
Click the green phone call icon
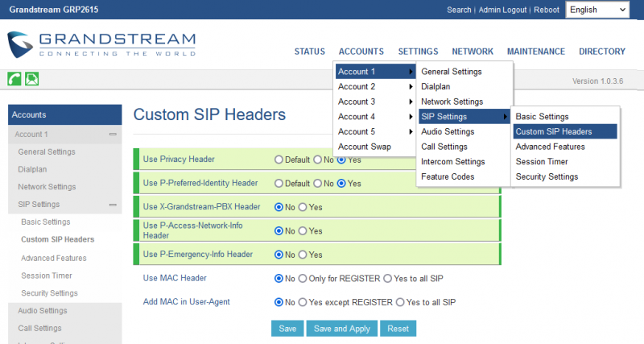[14, 78]
